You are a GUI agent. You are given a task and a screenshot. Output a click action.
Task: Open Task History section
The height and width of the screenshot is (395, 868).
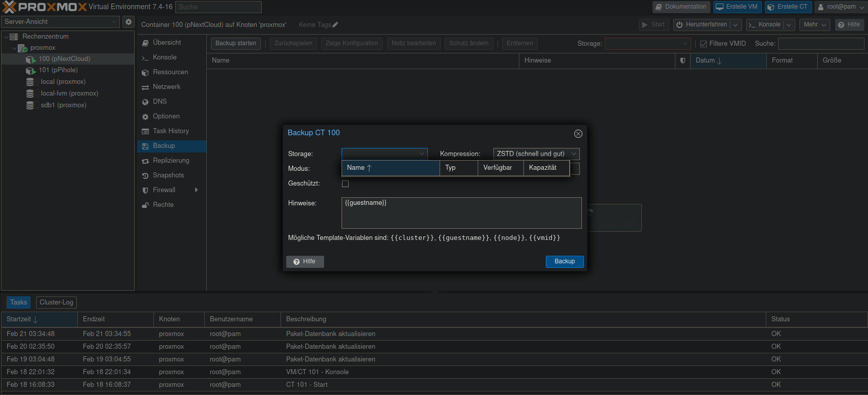[x=172, y=131]
